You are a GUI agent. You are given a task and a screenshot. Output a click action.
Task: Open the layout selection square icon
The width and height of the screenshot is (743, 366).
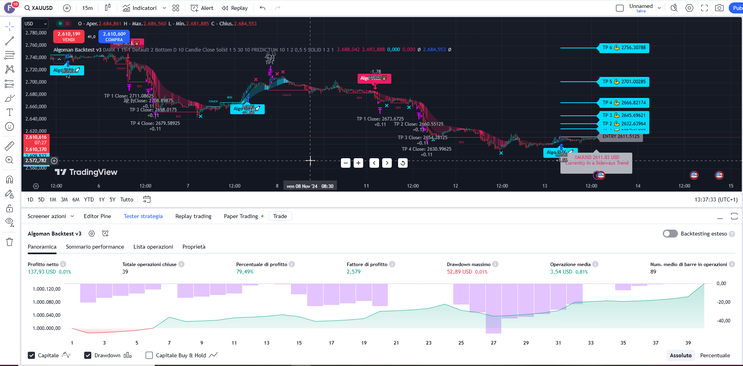(x=620, y=8)
